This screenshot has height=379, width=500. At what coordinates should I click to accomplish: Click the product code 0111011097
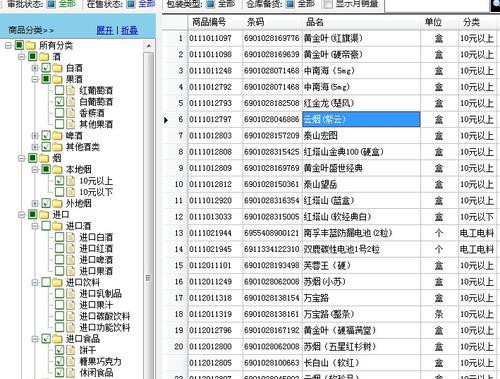(x=210, y=38)
